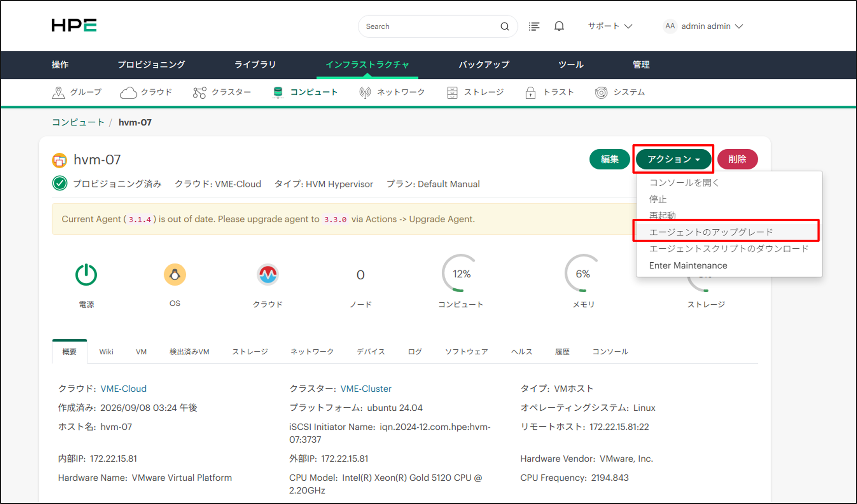Click the Linux OS penguin icon
Image resolution: width=857 pixels, height=504 pixels.
click(x=175, y=275)
